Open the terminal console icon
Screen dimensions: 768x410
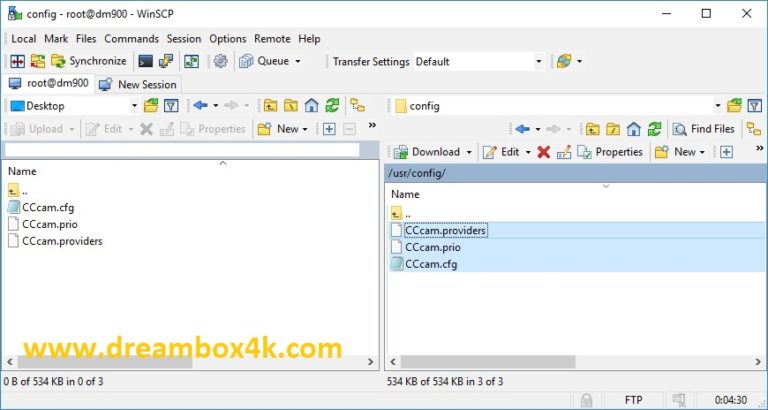click(x=145, y=61)
